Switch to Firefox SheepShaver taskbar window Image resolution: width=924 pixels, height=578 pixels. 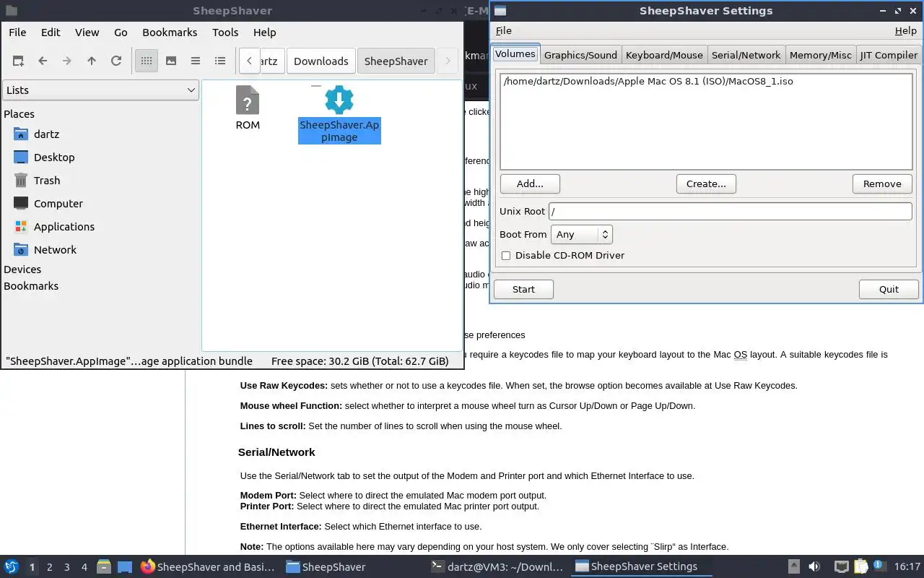[208, 567]
